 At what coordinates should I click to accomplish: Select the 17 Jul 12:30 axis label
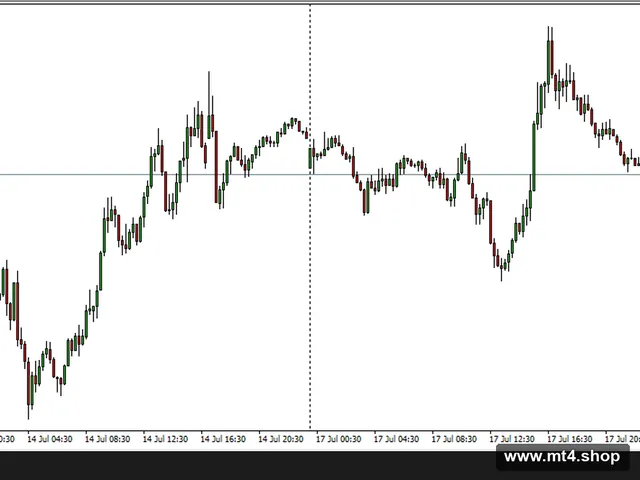512,439
